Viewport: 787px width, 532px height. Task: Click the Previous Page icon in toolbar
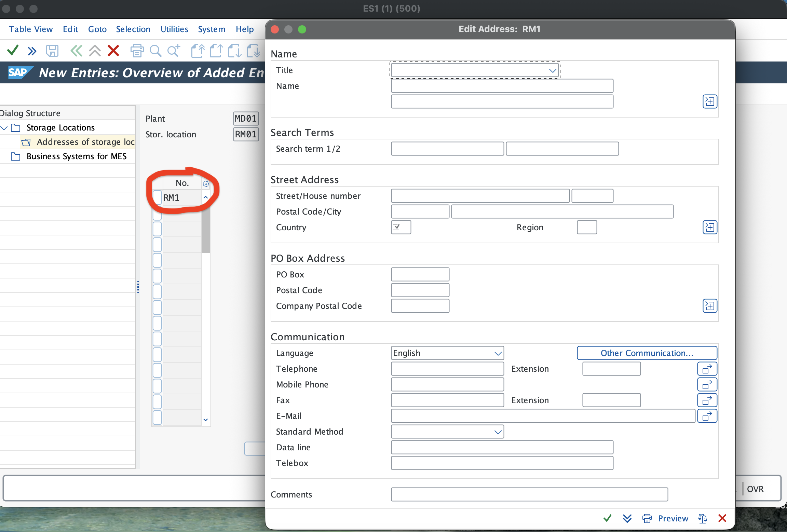click(x=216, y=51)
